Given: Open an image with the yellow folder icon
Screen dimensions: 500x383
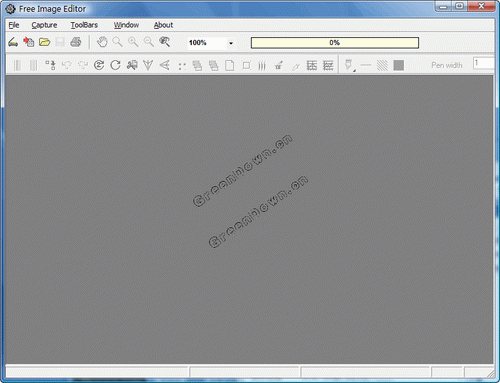Looking at the screenshot, I should [x=44, y=42].
